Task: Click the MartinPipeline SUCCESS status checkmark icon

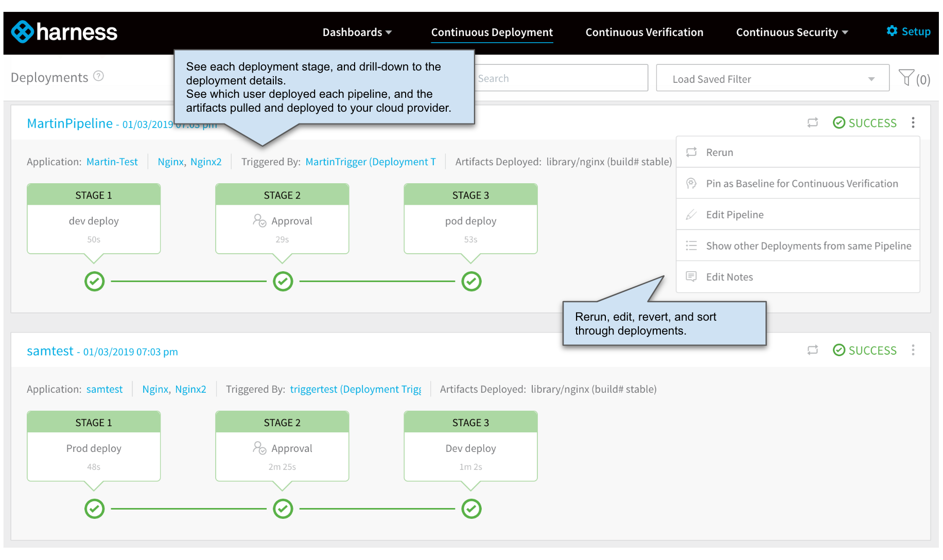Action: coord(839,122)
